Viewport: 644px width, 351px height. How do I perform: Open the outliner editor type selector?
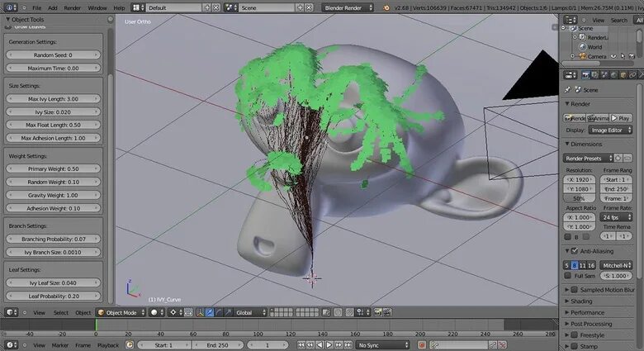click(x=570, y=20)
